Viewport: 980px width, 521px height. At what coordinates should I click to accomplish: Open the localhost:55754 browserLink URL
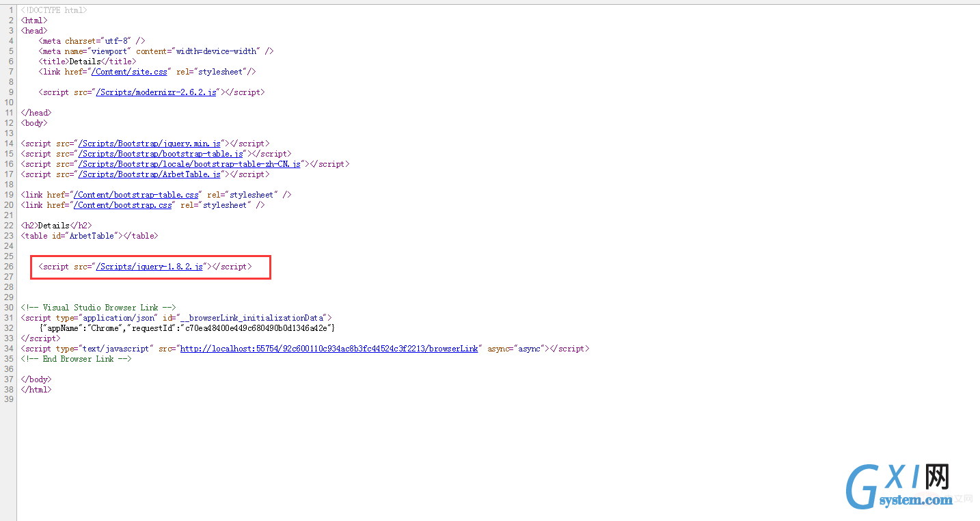(x=329, y=349)
